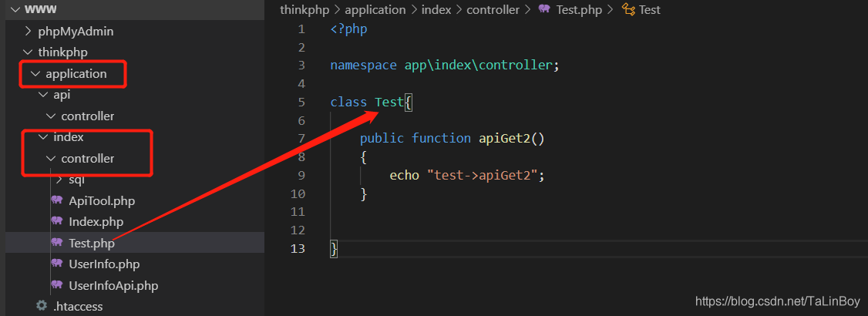Collapse the index folder chevron

tap(43, 137)
